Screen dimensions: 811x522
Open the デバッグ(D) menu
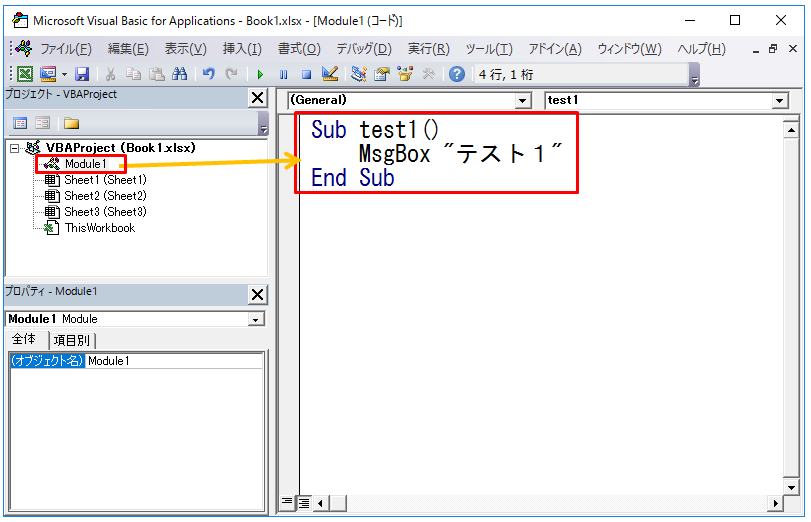point(364,49)
